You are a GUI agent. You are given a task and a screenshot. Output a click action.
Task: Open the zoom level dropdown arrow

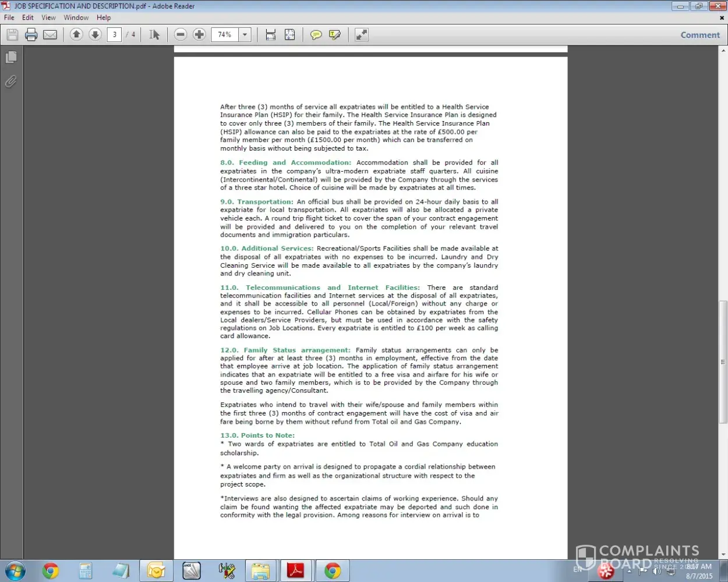coord(245,34)
